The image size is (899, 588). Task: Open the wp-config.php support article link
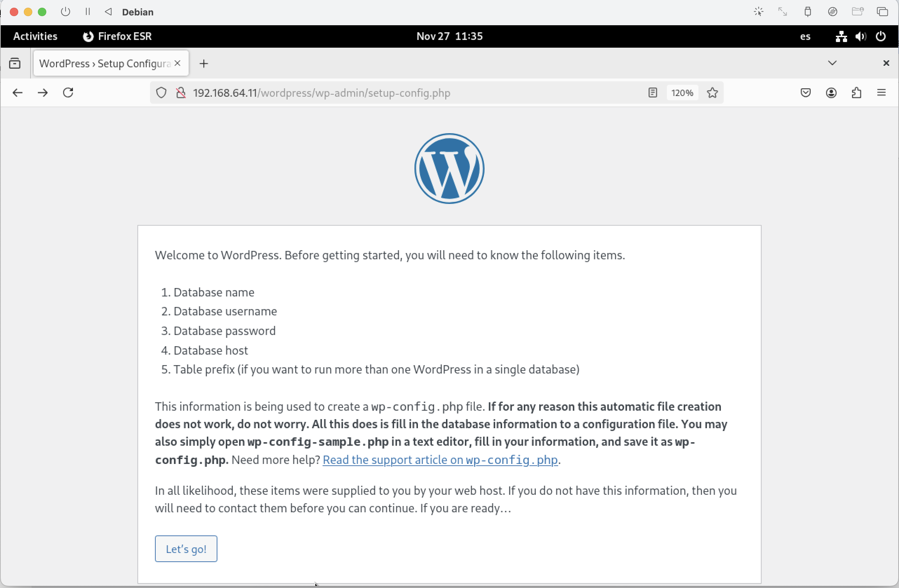coord(440,460)
